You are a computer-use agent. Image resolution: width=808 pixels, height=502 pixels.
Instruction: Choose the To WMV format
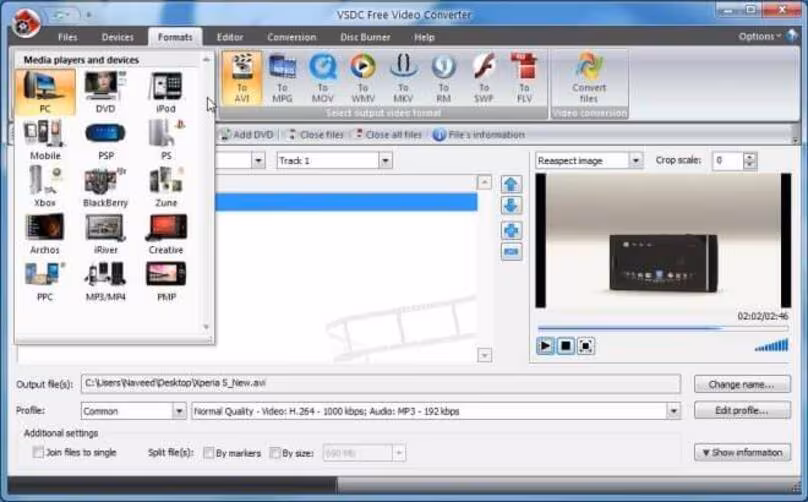(x=363, y=78)
